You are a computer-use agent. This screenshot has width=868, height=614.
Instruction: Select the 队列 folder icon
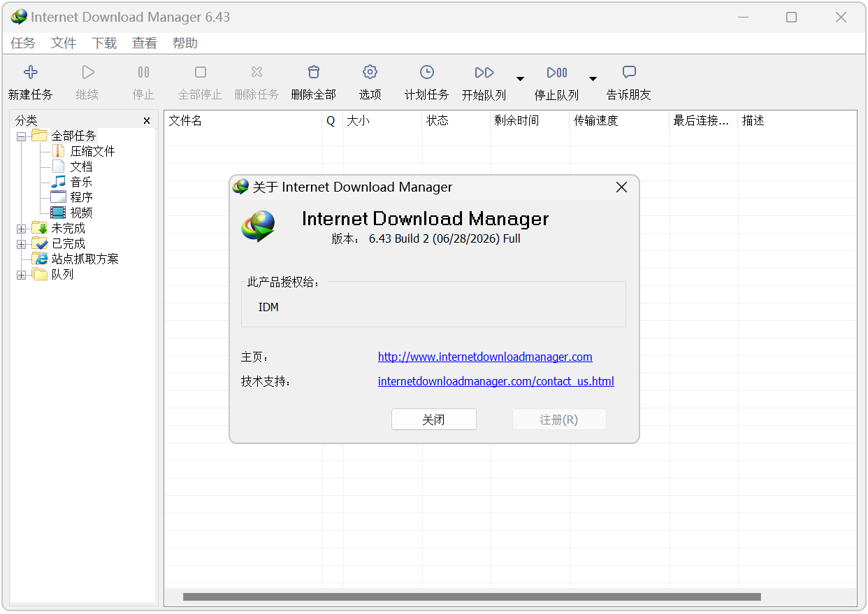pos(40,274)
